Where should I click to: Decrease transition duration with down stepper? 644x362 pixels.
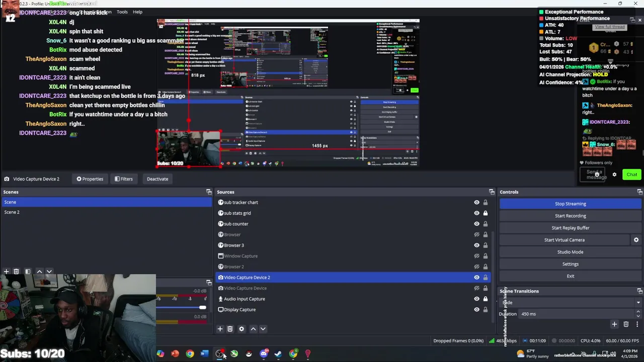638,316
